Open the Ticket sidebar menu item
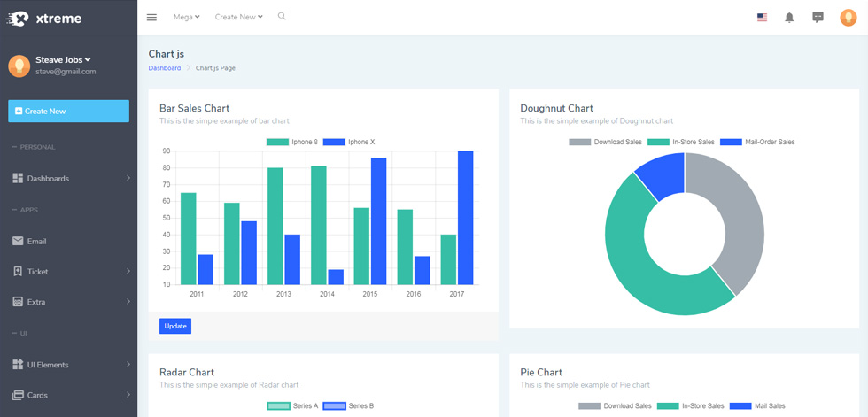This screenshot has height=417, width=868. pyautogui.click(x=69, y=272)
